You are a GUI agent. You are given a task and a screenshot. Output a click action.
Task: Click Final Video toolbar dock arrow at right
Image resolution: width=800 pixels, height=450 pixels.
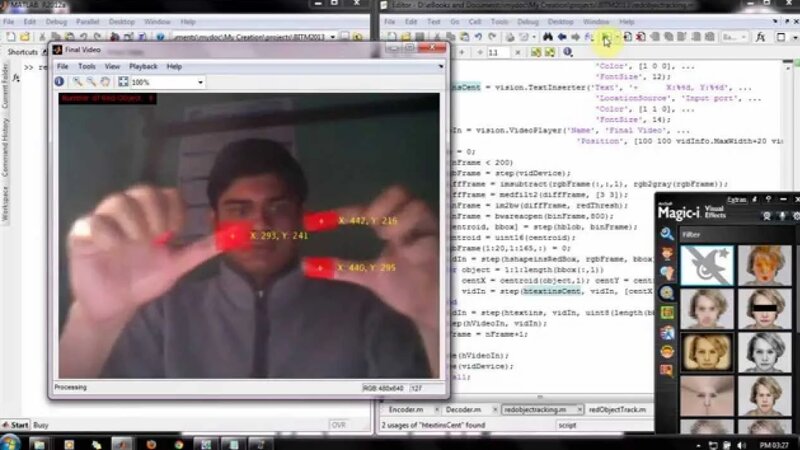pos(441,66)
